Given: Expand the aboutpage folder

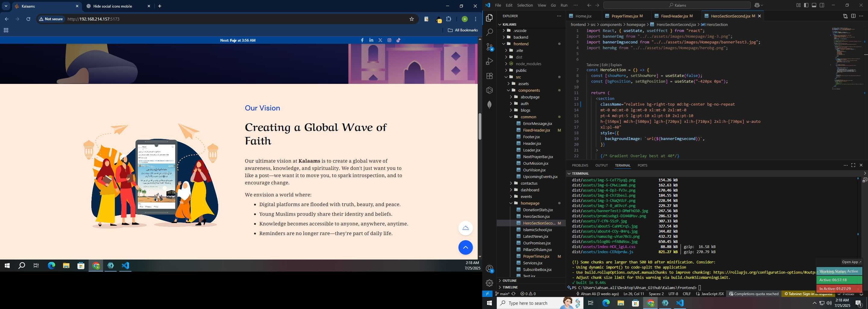Looking at the screenshot, I should click(530, 97).
